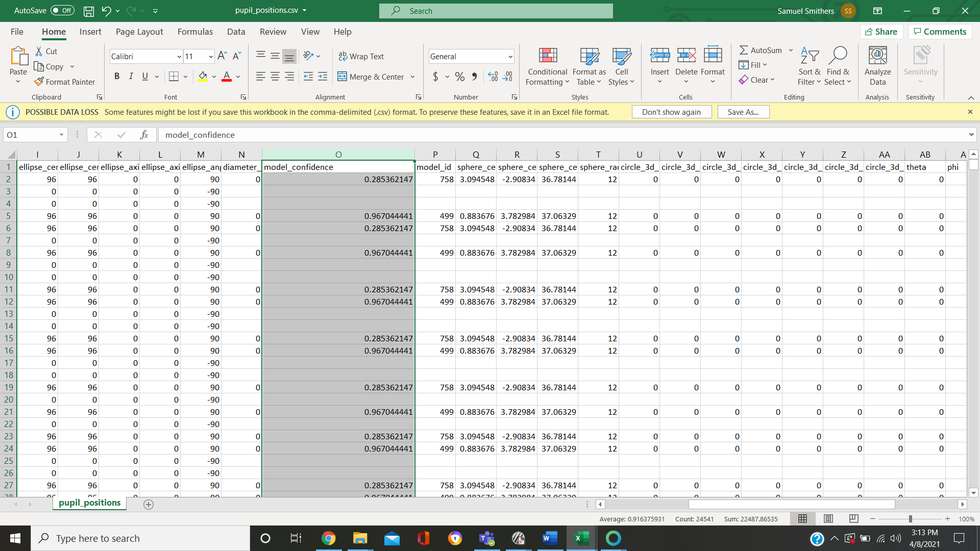Open the font size dropdown

(210, 57)
